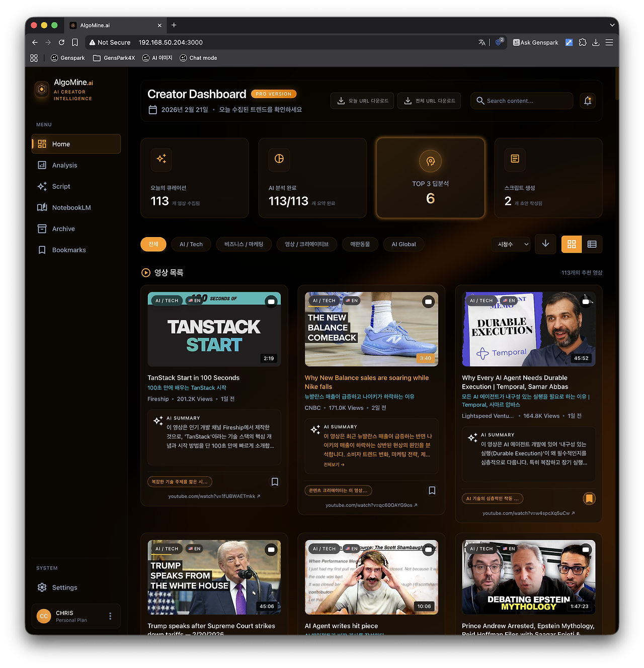Open Chat mode from bookmarks bar
The width and height of the screenshot is (644, 668).
coord(198,57)
